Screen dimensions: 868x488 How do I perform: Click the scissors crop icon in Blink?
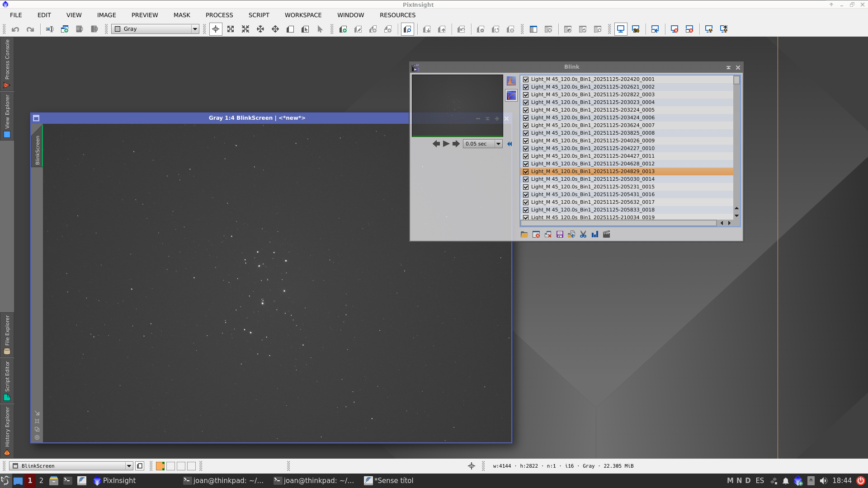pos(583,235)
